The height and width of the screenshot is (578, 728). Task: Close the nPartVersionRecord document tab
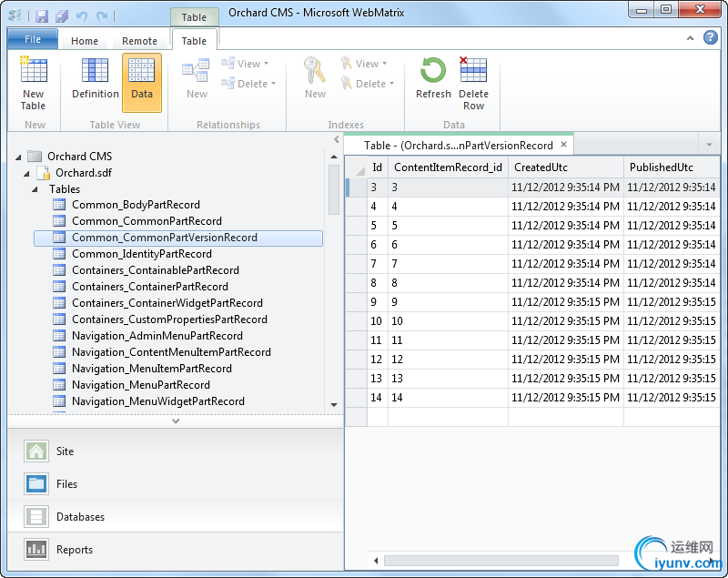point(563,145)
